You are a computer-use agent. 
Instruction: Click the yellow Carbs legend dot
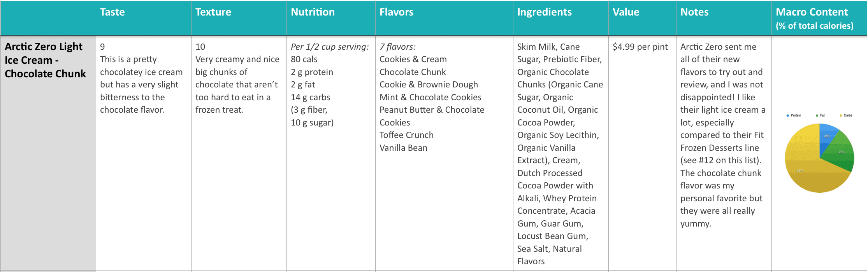[x=841, y=115]
